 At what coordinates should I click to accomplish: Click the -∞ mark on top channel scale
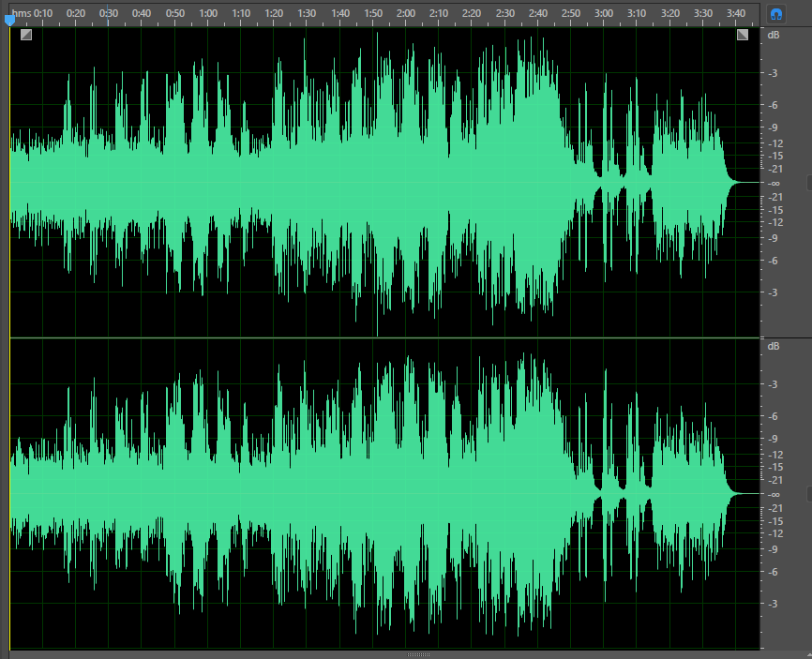774,183
